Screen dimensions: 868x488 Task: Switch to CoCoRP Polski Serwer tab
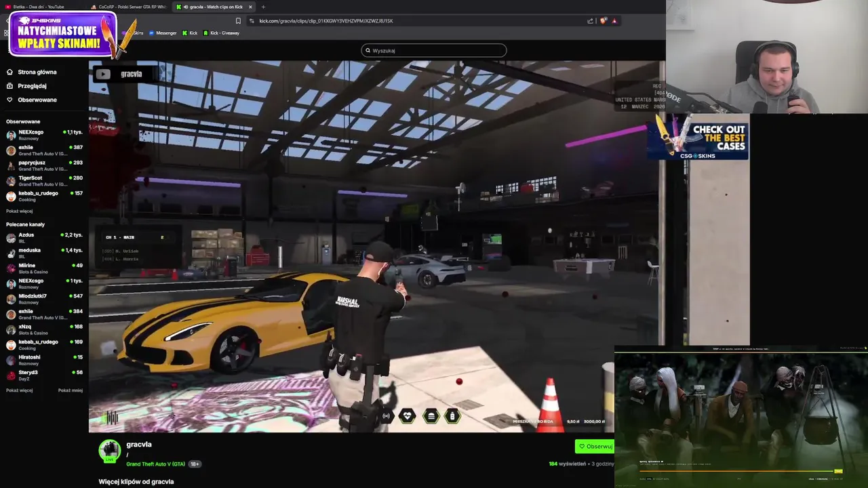pyautogui.click(x=129, y=7)
